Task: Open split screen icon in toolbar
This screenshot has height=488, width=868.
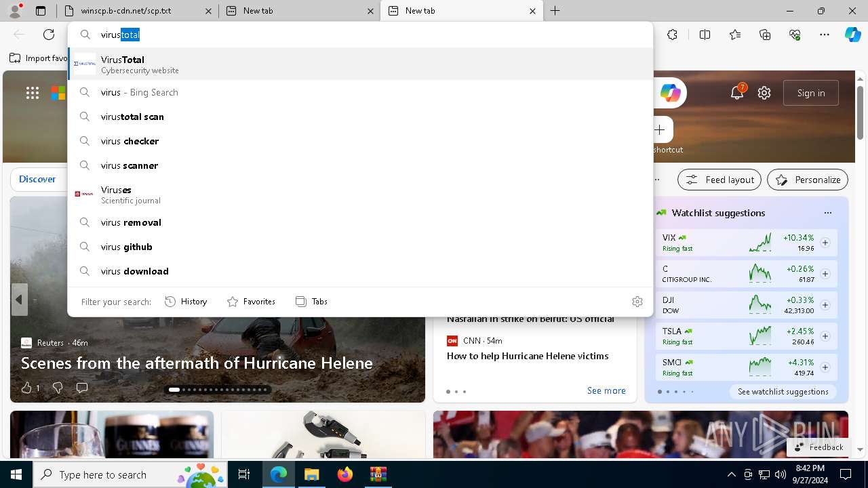Action: pos(705,35)
